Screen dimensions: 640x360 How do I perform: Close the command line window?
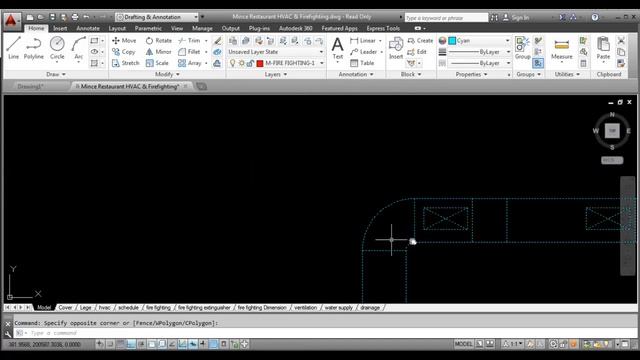coord(8,324)
